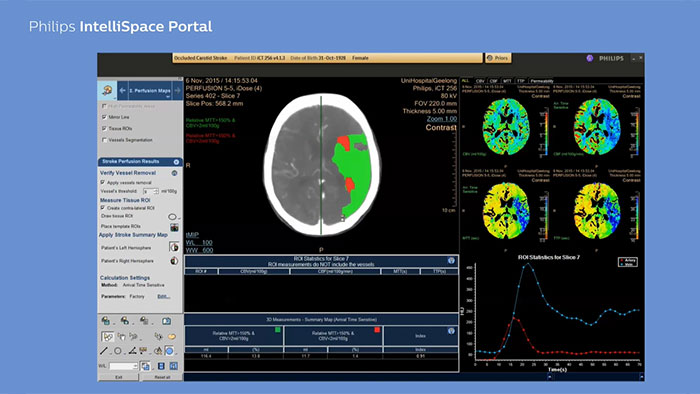Click the blue filmstrip icon near W/L
The height and width of the screenshot is (394, 700).
161,366
